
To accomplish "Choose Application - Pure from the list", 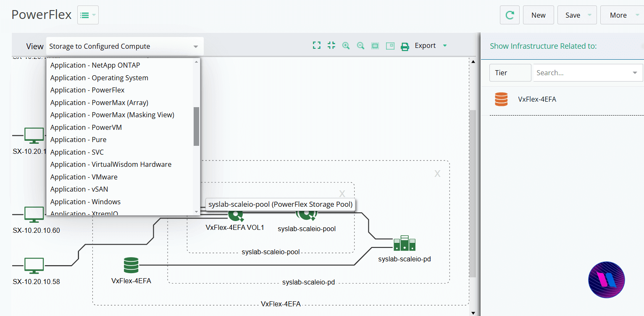I will click(79, 140).
